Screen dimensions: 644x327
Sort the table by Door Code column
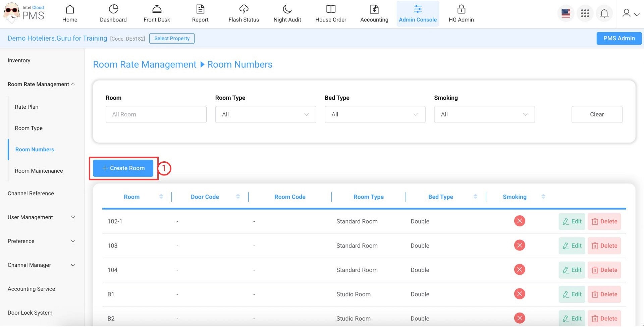(x=238, y=197)
